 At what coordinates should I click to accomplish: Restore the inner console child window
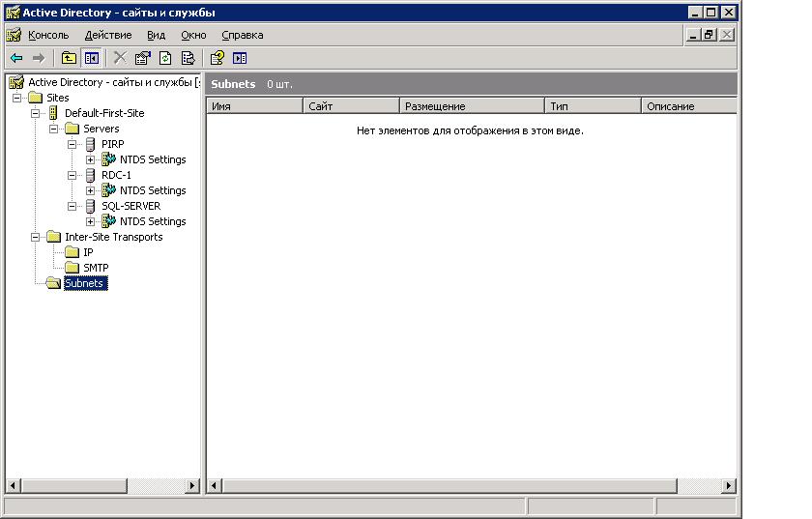point(710,35)
